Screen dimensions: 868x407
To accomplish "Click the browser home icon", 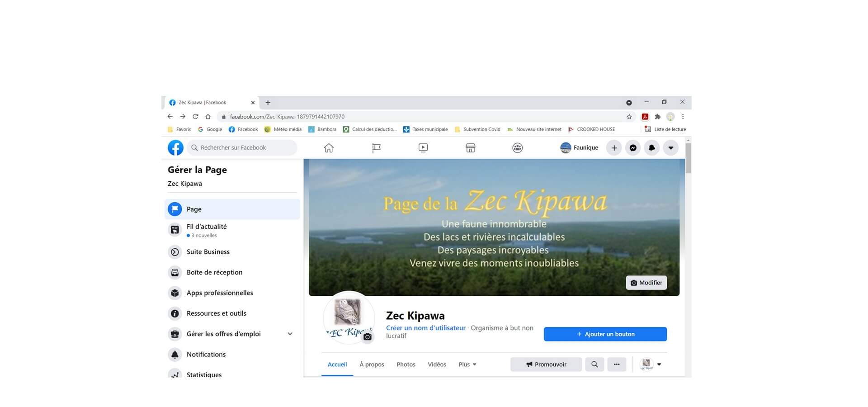I will (x=208, y=117).
